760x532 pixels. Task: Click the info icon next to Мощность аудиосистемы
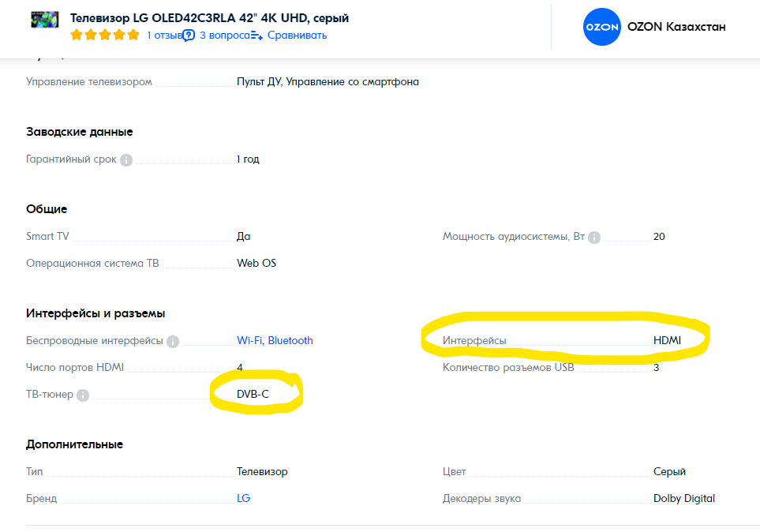(594, 238)
